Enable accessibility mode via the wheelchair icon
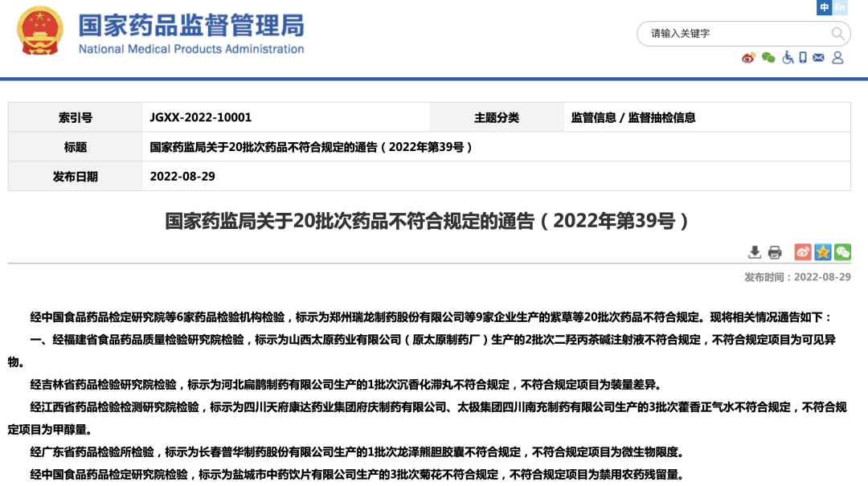The width and height of the screenshot is (868, 486). [x=788, y=58]
